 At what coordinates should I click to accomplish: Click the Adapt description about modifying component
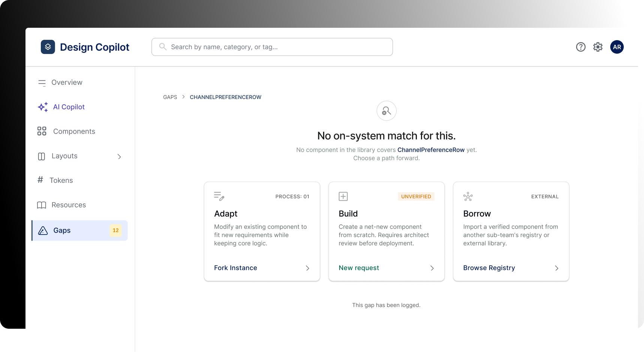coord(261,235)
